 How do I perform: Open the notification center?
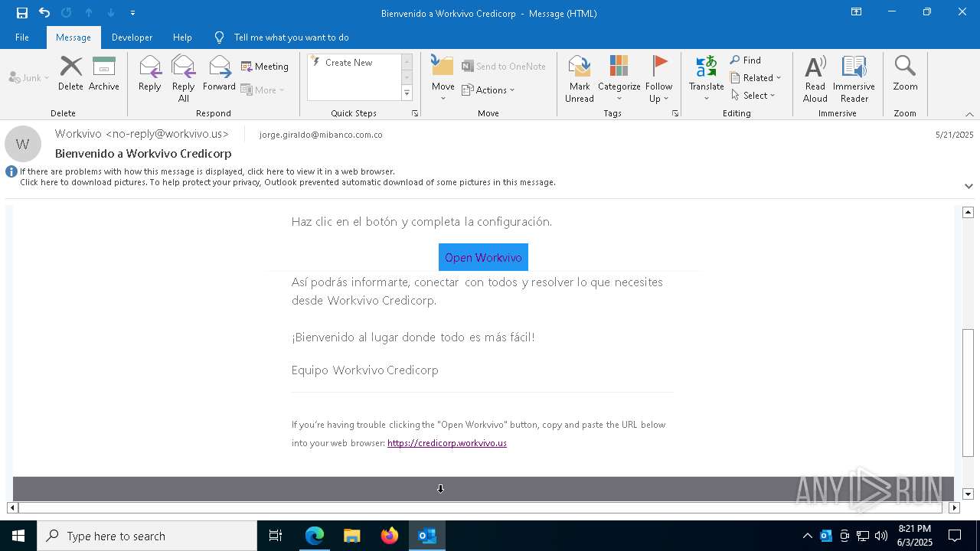(955, 536)
